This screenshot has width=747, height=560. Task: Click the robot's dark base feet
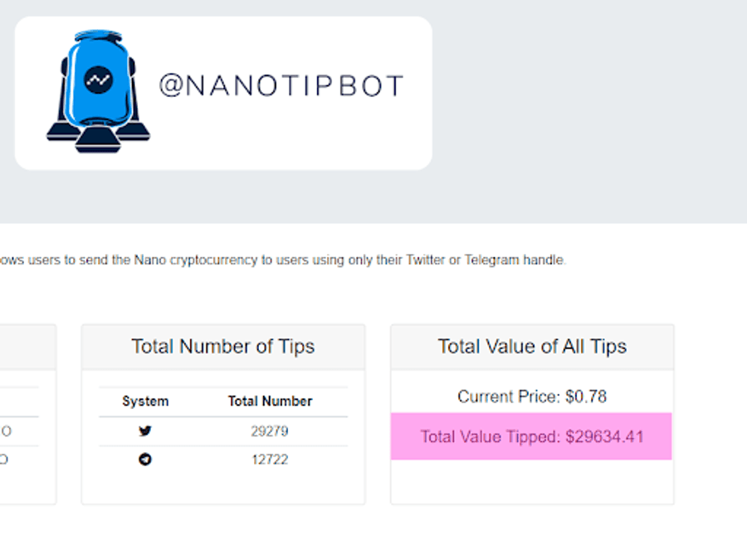[98, 138]
